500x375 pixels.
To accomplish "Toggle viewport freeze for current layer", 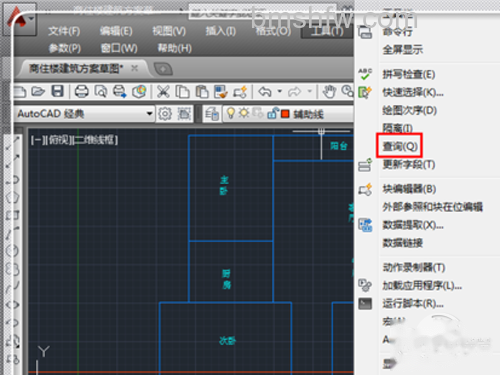I will pyautogui.click(x=258, y=113).
